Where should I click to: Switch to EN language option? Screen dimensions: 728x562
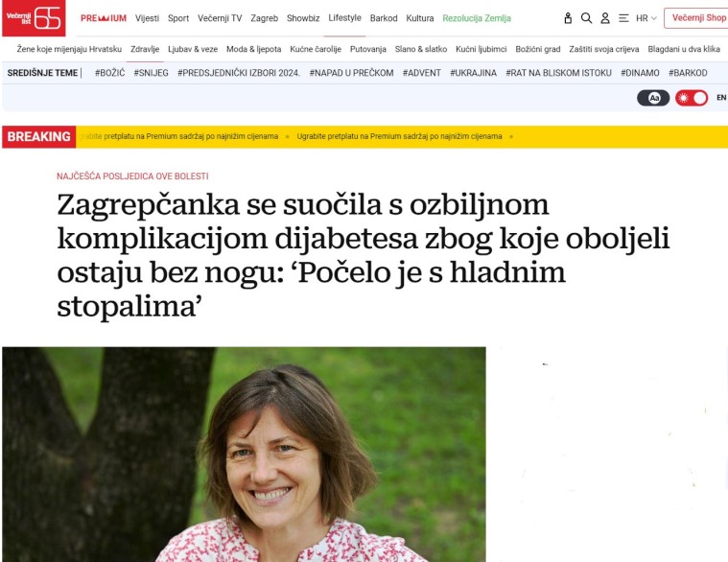coord(721,98)
